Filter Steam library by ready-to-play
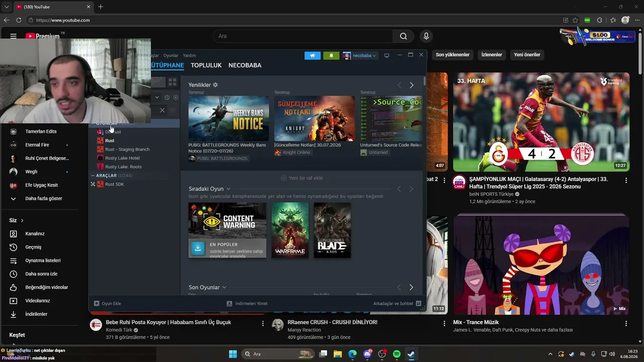The image size is (644, 362). 176,98
